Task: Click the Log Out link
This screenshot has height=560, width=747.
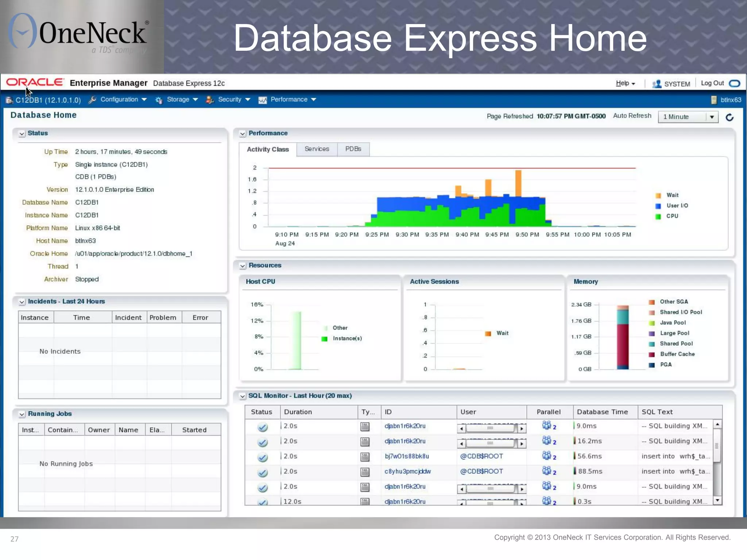Action: pos(712,83)
